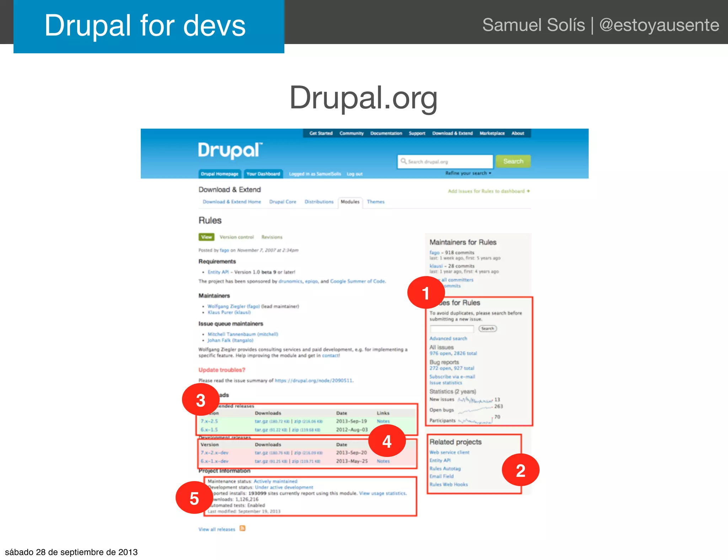This screenshot has height=560, width=728.
Task: Click the Actively maintained status link
Action: (x=275, y=481)
